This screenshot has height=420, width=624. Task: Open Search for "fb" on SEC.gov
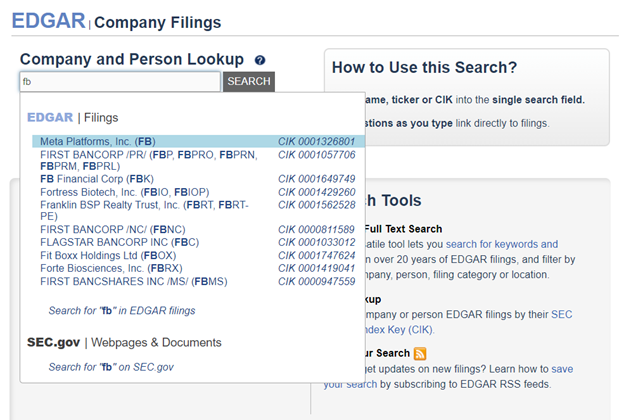point(111,367)
